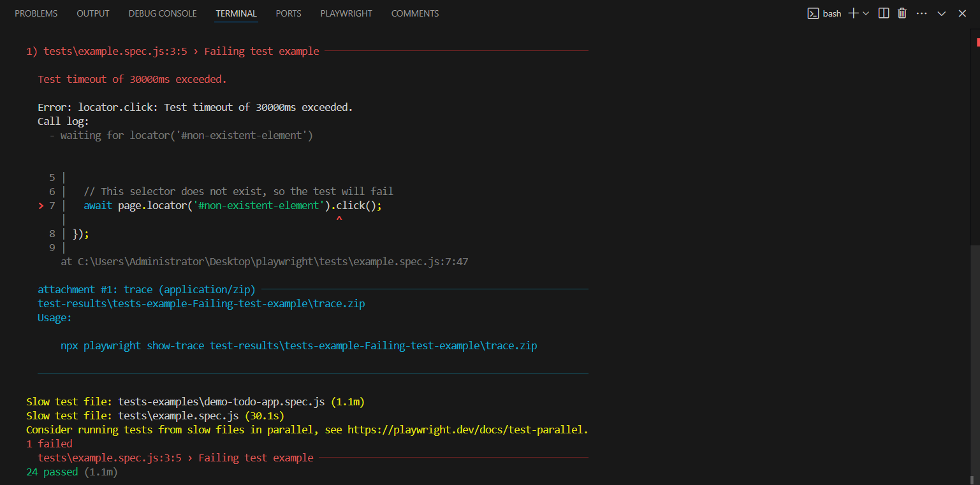Close the panel with the X icon
The image size is (980, 485).
click(962, 13)
